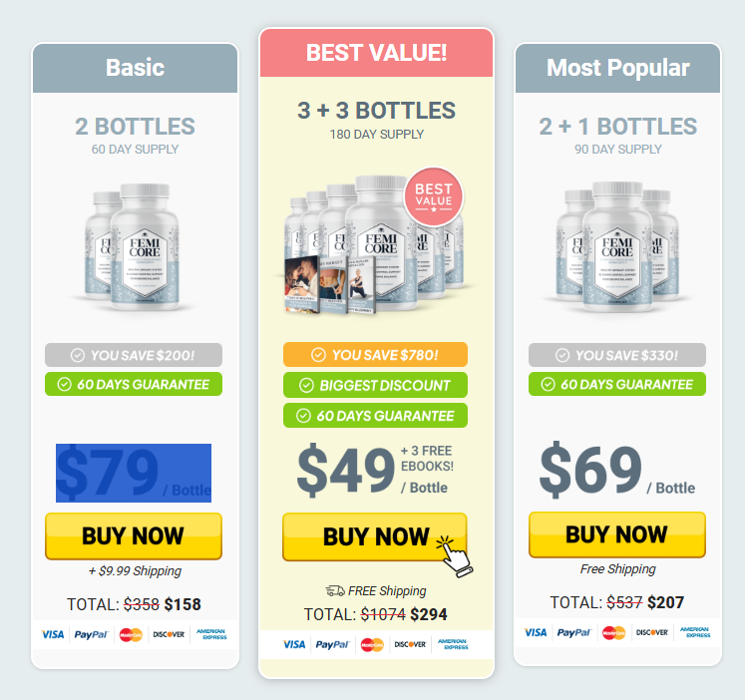Image resolution: width=745 pixels, height=700 pixels.
Task: Click the Discover icon in Basic card
Action: tap(169, 634)
